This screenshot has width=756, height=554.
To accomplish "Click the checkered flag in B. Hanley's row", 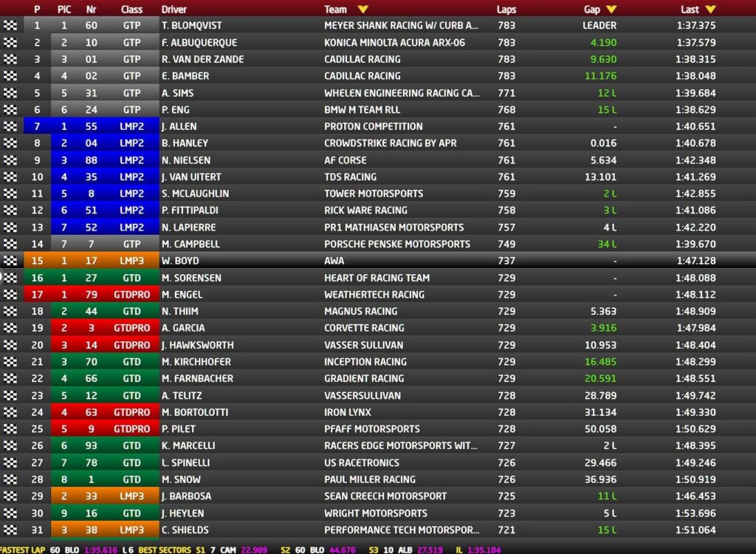I will (10, 143).
